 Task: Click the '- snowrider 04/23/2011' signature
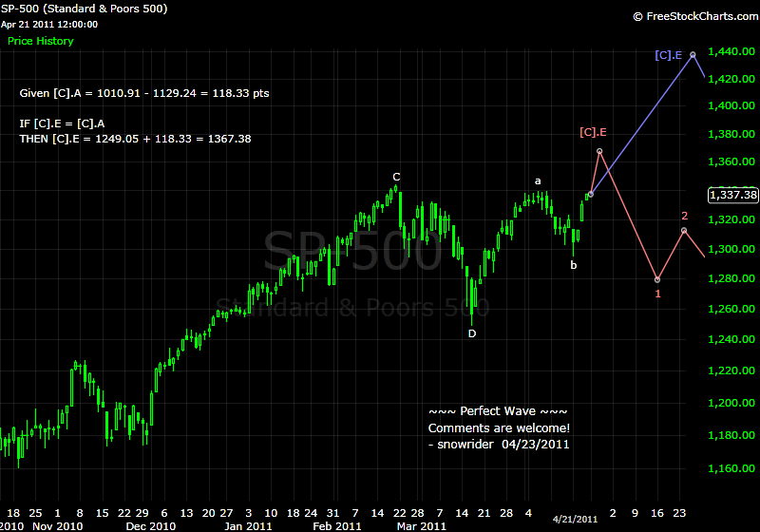coord(500,445)
